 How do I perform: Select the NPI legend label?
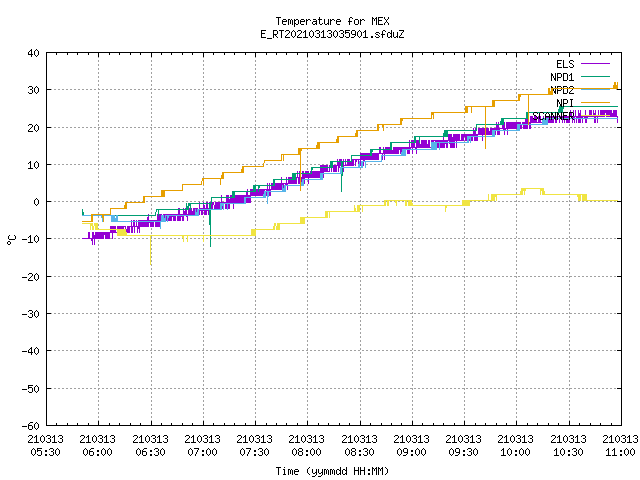[565, 103]
